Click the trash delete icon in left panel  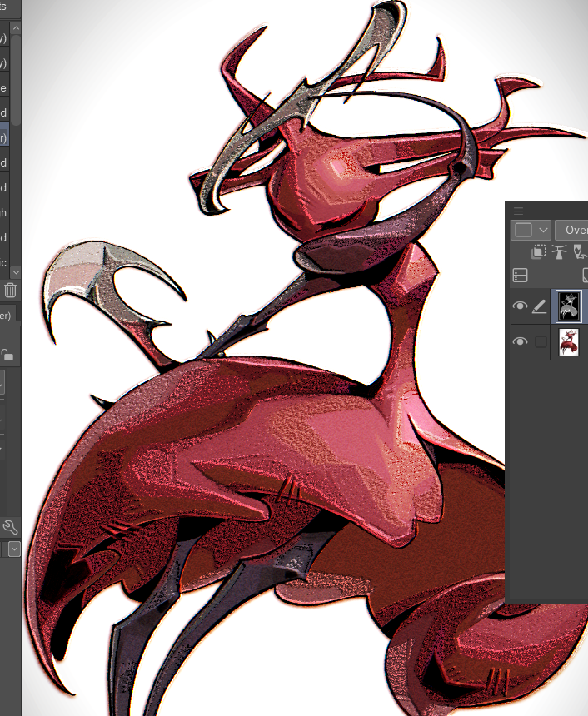click(x=11, y=290)
